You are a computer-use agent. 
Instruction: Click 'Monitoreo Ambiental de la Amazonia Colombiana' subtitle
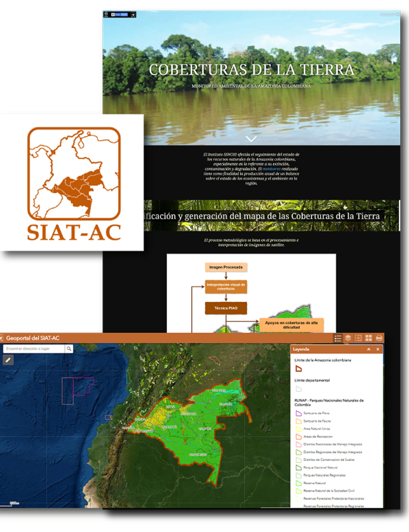point(251,86)
